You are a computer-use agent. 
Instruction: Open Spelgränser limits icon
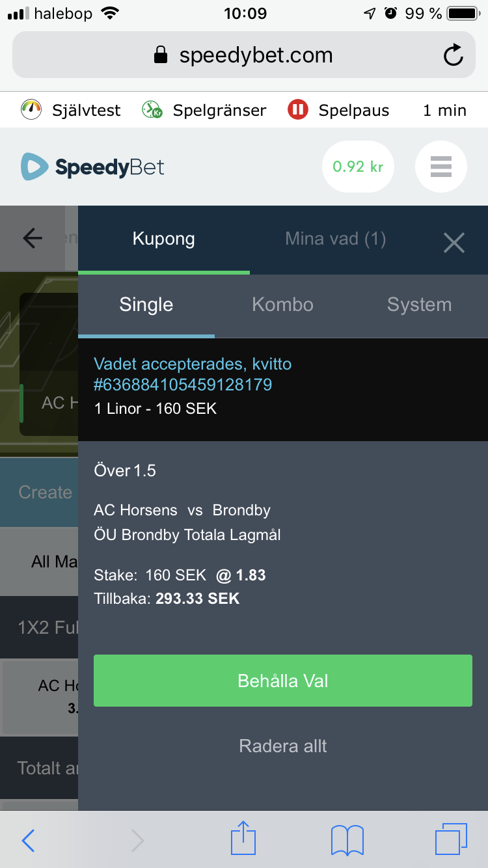[152, 110]
